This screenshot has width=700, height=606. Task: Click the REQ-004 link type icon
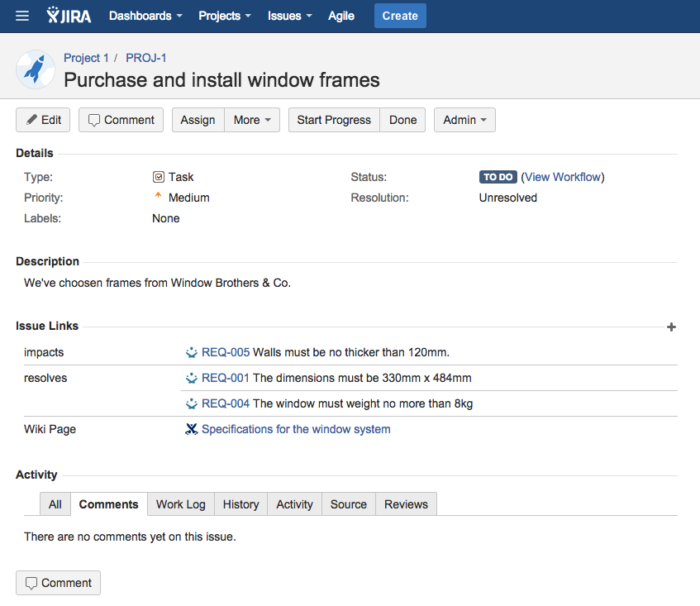192,404
